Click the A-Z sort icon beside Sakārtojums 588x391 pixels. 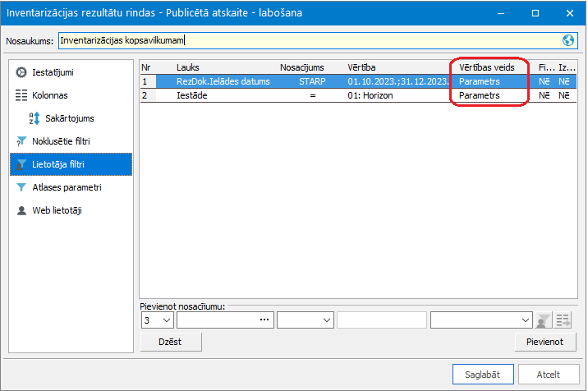(34, 118)
